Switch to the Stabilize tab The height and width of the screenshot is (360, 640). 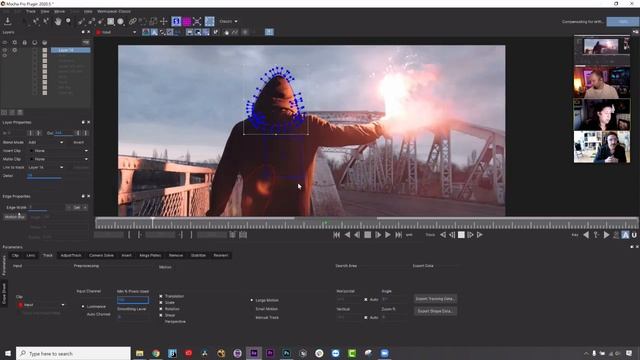click(198, 256)
